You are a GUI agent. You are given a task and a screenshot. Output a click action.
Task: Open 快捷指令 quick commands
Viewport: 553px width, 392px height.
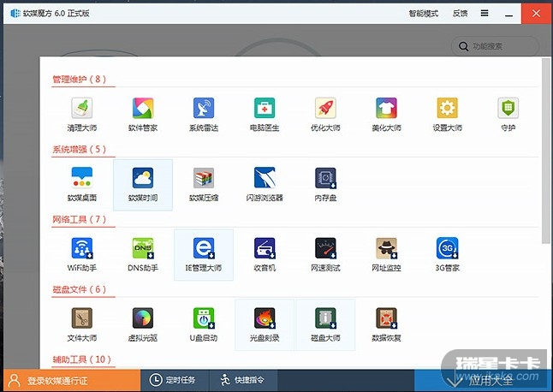243,380
